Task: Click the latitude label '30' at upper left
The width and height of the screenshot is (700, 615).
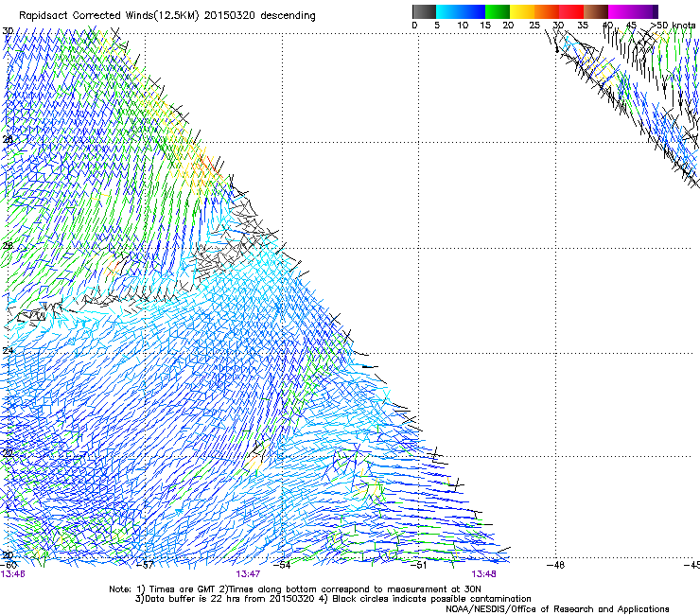Action: click(x=8, y=31)
